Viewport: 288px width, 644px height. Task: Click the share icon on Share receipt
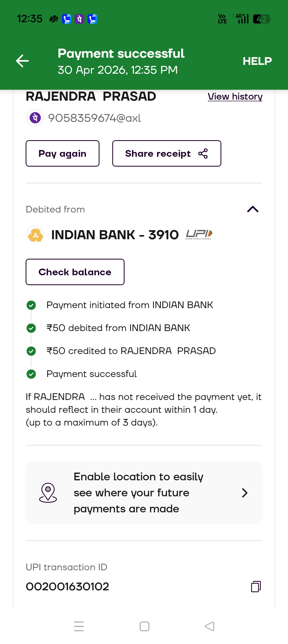pyautogui.click(x=203, y=154)
